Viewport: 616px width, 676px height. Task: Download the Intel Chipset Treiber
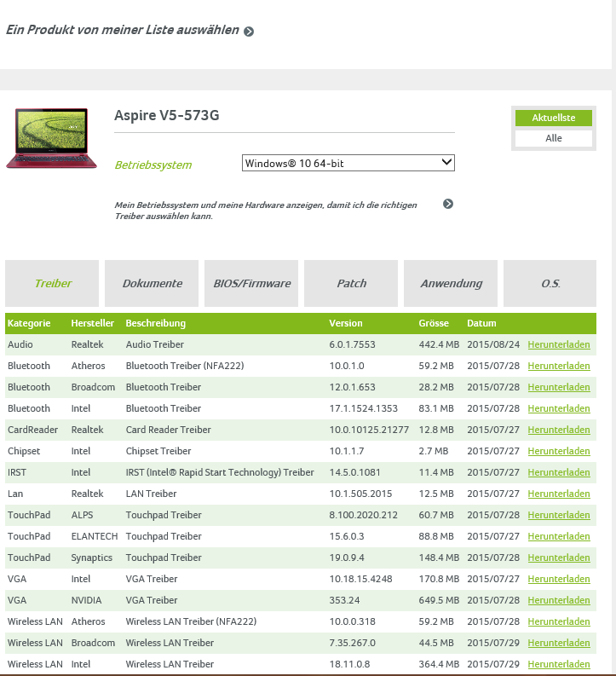pos(559,451)
